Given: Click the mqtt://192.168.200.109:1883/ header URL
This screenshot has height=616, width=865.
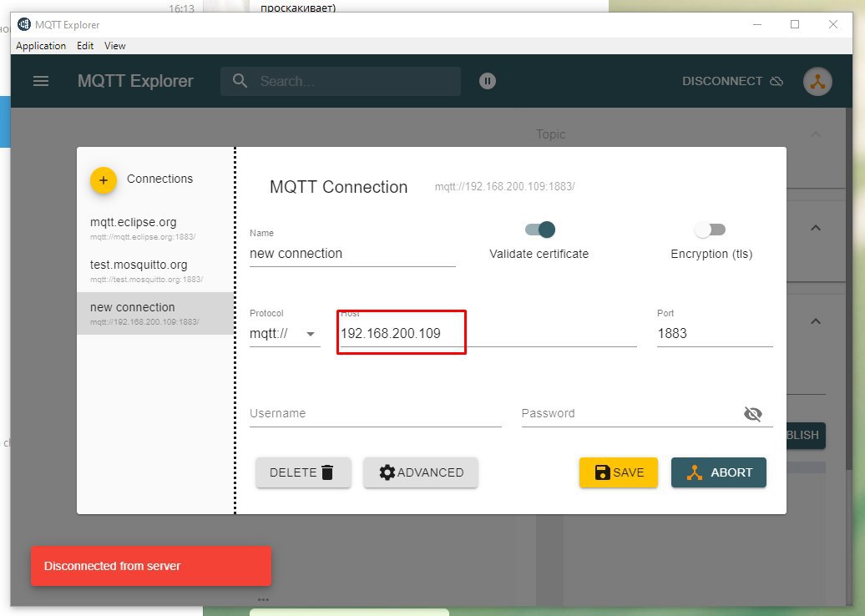Looking at the screenshot, I should click(504, 186).
